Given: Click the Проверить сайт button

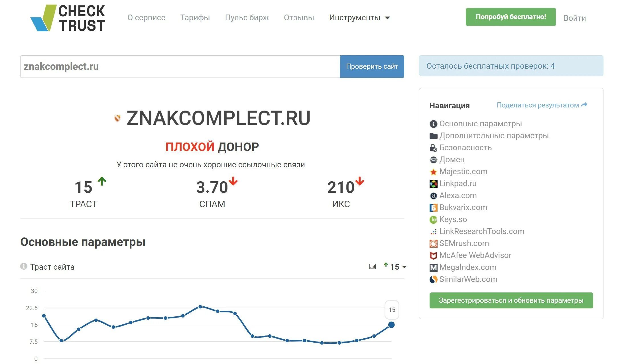Looking at the screenshot, I should click(x=372, y=66).
